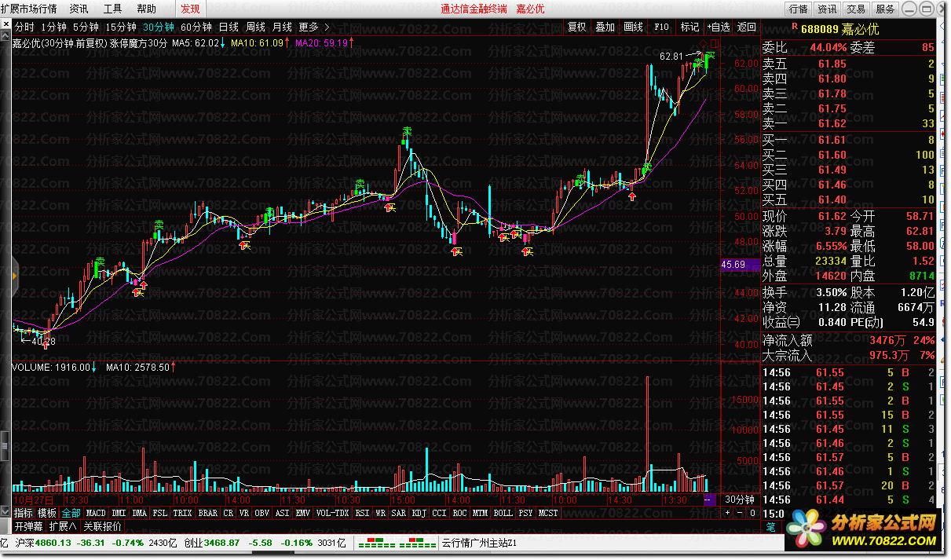Click the 叠加 overlay button
This screenshot has height=560, width=951.
(x=605, y=27)
